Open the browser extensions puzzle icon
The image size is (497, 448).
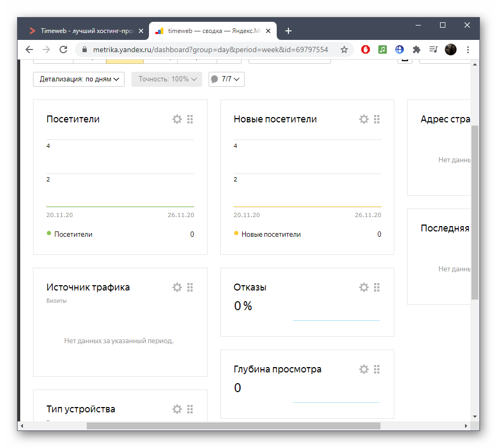(x=417, y=49)
